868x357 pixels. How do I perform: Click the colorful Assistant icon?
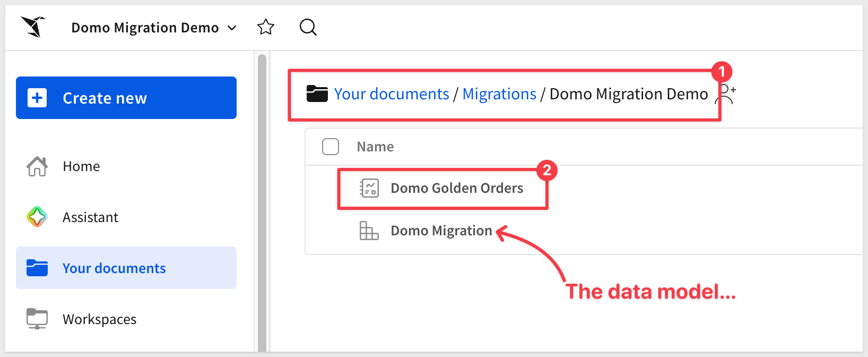point(37,217)
